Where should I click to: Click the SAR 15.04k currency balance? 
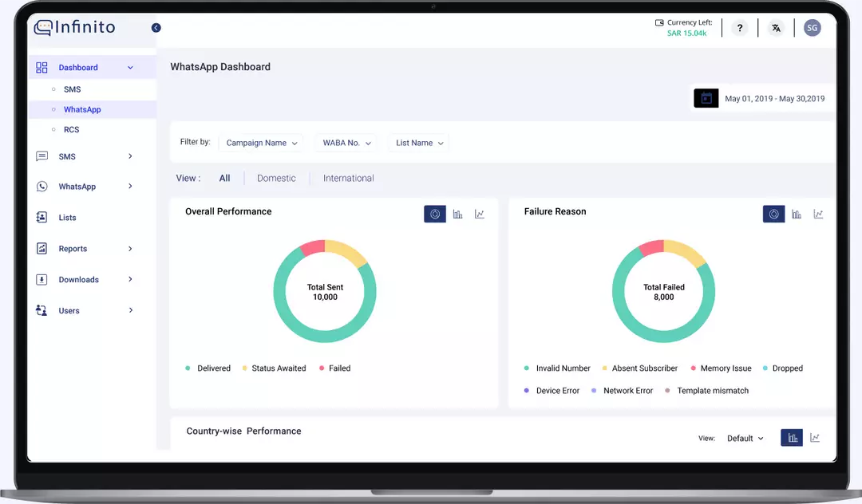pos(686,33)
